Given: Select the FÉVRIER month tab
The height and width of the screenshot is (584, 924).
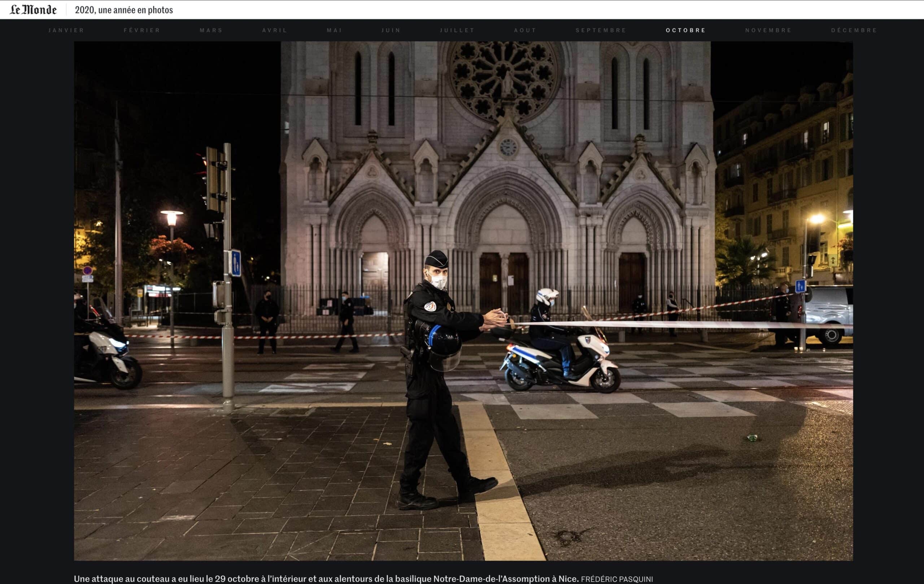Looking at the screenshot, I should click(x=142, y=30).
